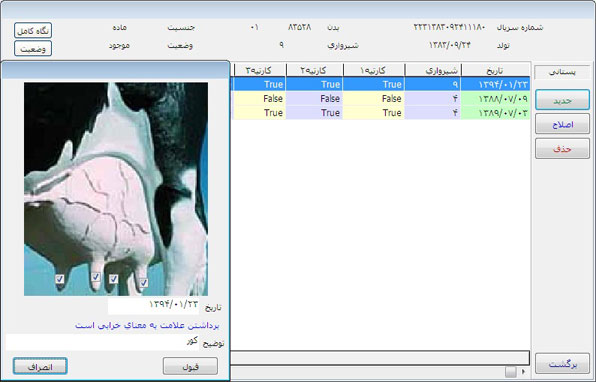Click False in کارتیه۲ of ۱۳۸۸/۰۷/۰۹ row
Screen dimensions: 596x382
(330, 99)
